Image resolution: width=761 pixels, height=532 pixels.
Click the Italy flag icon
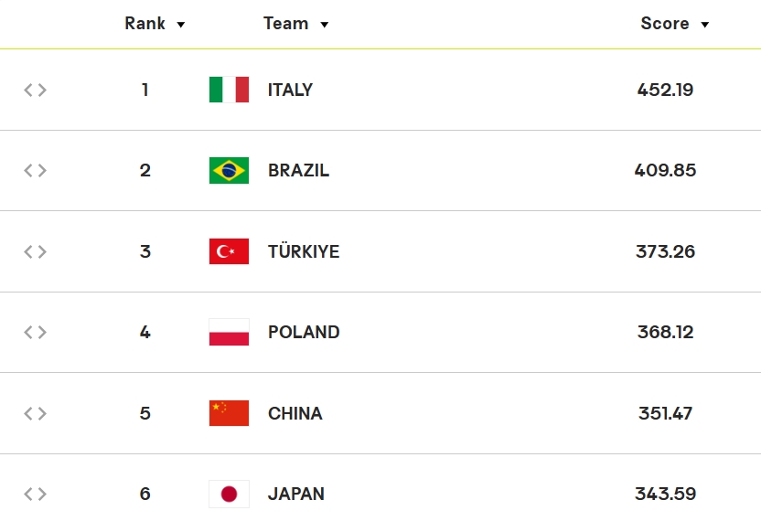[229, 90]
